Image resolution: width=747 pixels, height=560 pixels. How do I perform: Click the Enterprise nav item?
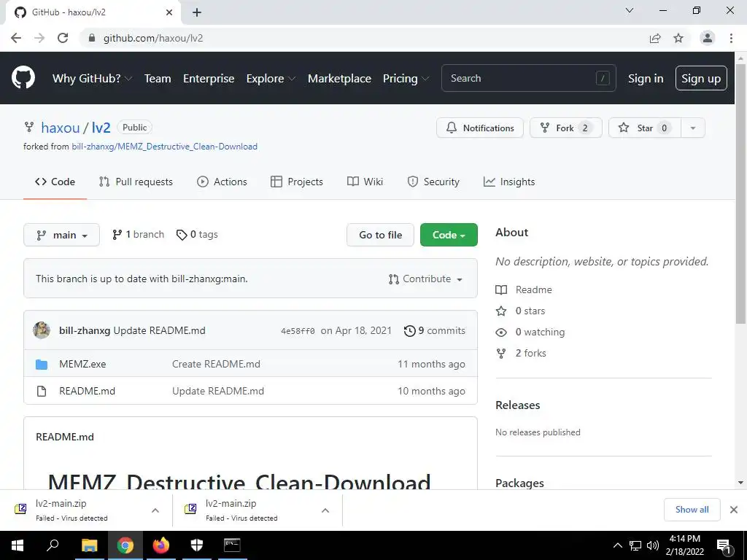click(209, 79)
